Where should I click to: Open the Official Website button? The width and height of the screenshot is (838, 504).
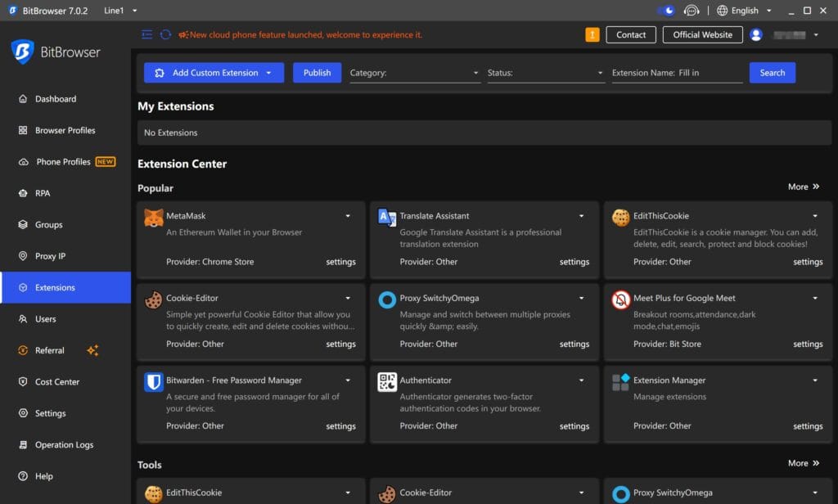pos(702,34)
